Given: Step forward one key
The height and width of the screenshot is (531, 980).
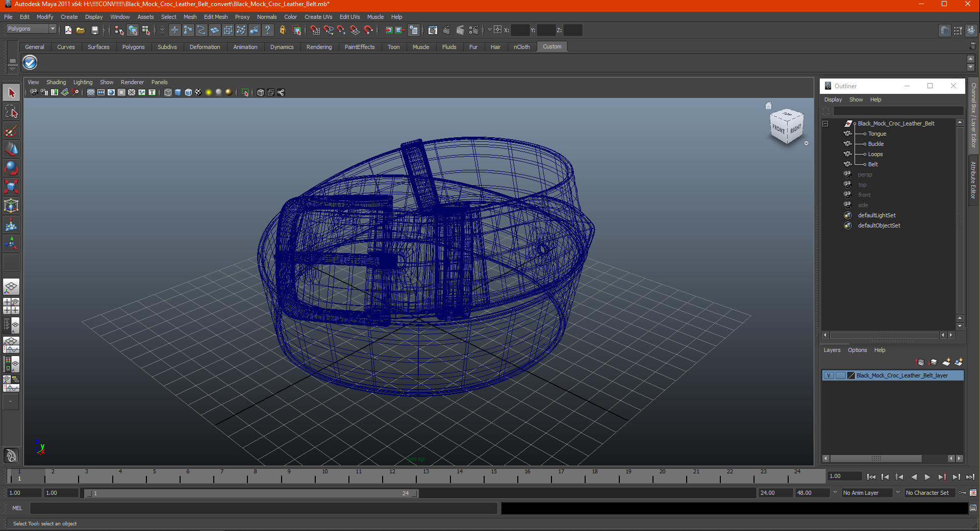Looking at the screenshot, I should coord(942,477).
